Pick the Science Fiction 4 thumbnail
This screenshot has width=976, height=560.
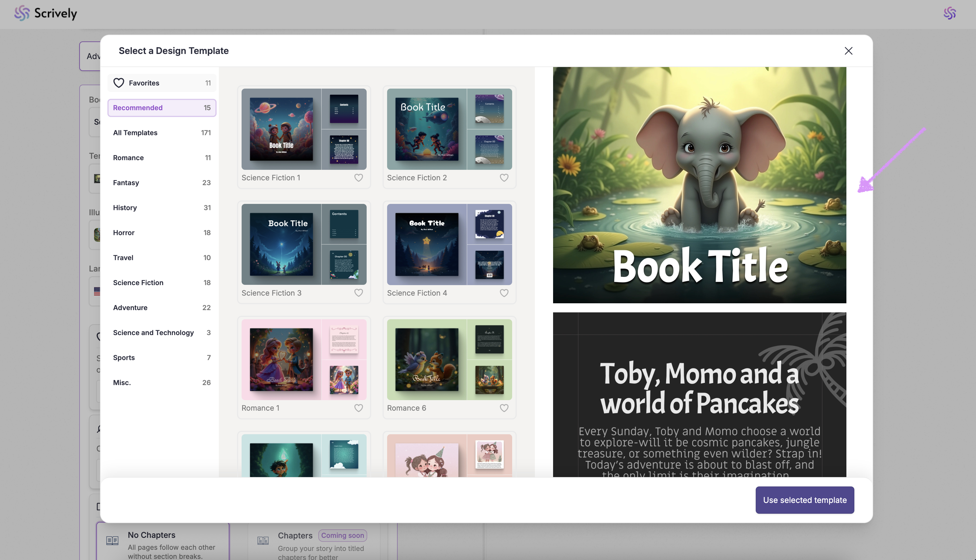[x=449, y=244]
